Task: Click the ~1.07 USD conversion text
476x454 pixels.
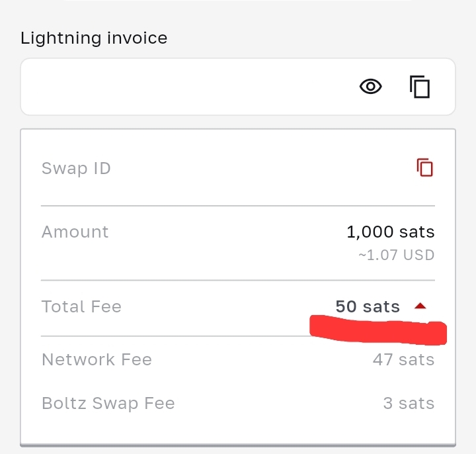Action: [396, 255]
